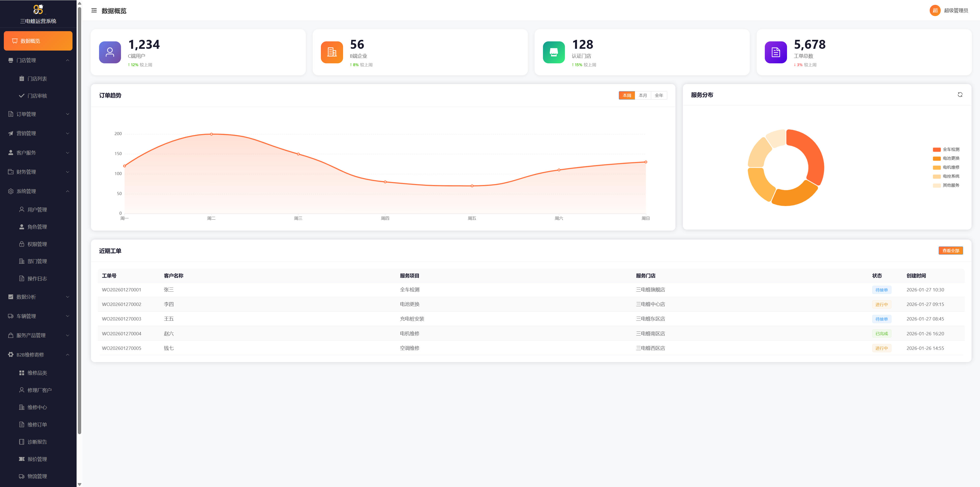Image resolution: width=980 pixels, height=487 pixels.
Task: Click the 报价管理 ticket icon
Action: point(22,459)
